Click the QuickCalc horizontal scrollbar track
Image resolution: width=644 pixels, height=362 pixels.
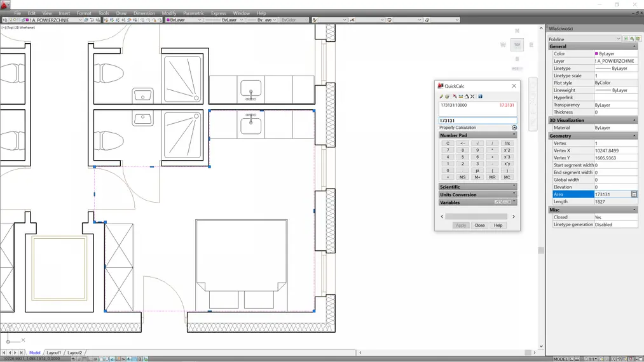point(477,217)
